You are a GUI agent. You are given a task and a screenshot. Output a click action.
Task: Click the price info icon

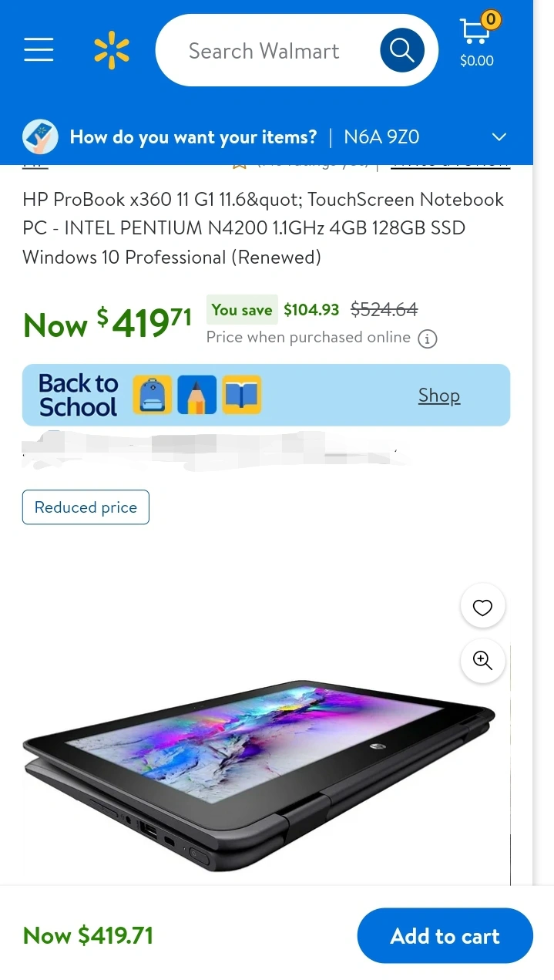coord(427,338)
